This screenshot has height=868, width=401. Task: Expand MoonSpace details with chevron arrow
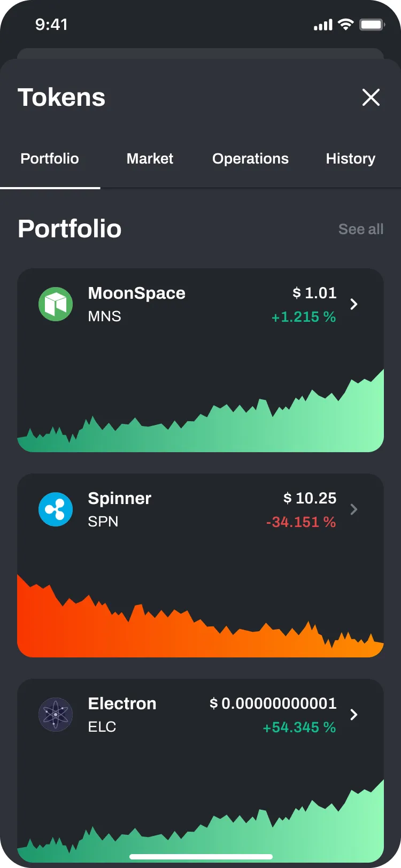(353, 304)
